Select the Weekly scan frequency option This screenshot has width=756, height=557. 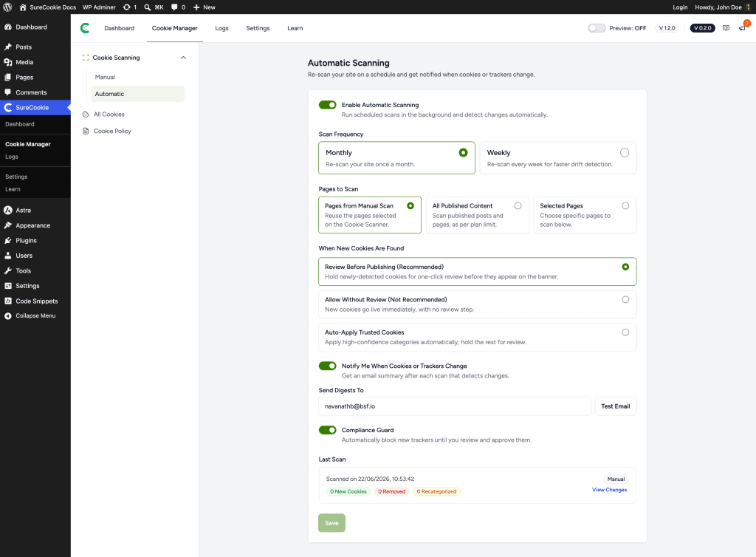pos(558,157)
